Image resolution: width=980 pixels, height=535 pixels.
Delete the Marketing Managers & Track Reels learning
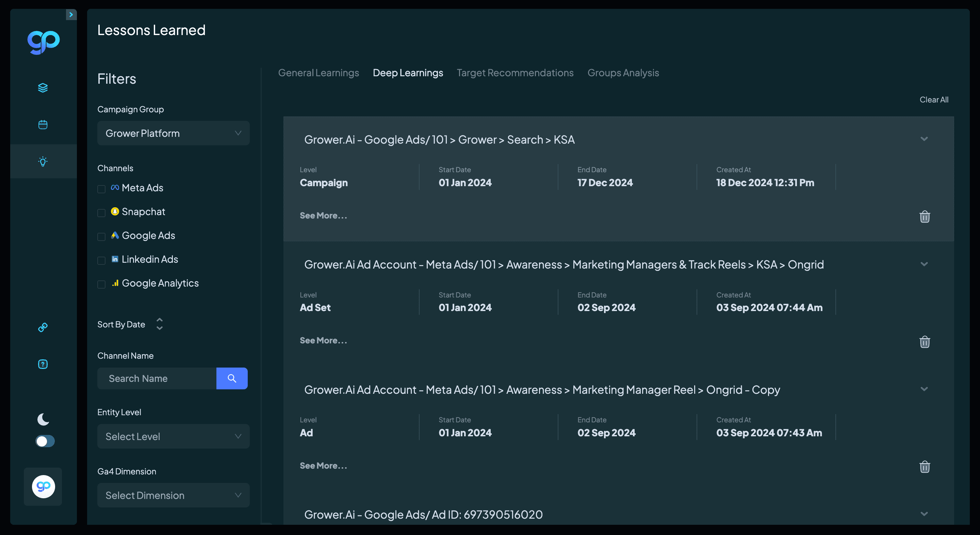tap(925, 342)
